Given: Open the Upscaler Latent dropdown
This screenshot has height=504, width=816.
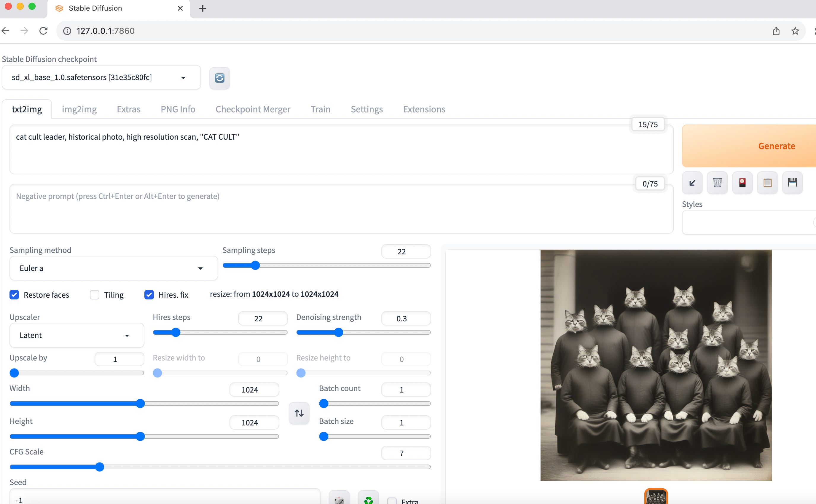Looking at the screenshot, I should (x=77, y=335).
